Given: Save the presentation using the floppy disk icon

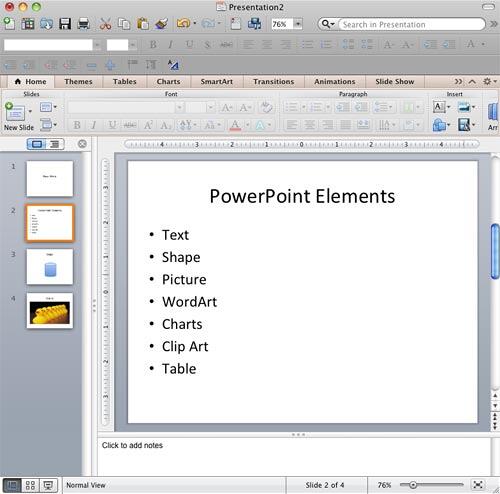Looking at the screenshot, I should coord(65,24).
